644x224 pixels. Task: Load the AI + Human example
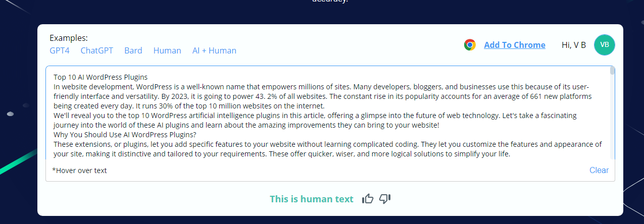(x=214, y=50)
